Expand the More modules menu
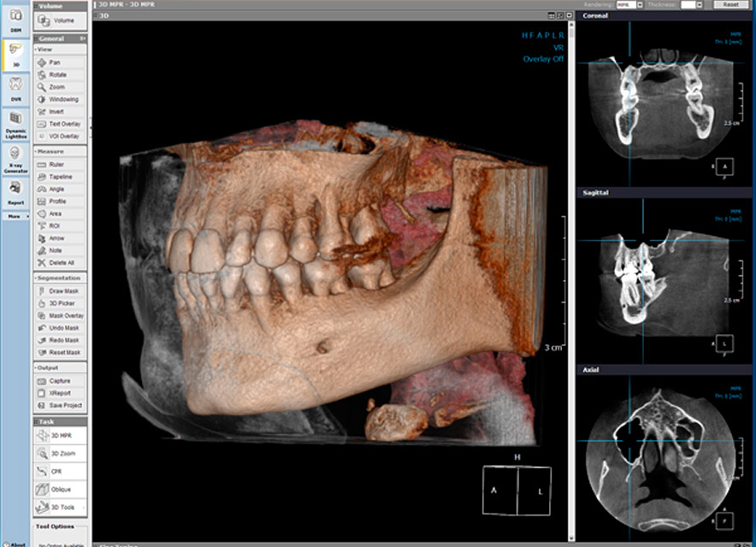The height and width of the screenshot is (547, 756). (x=16, y=216)
